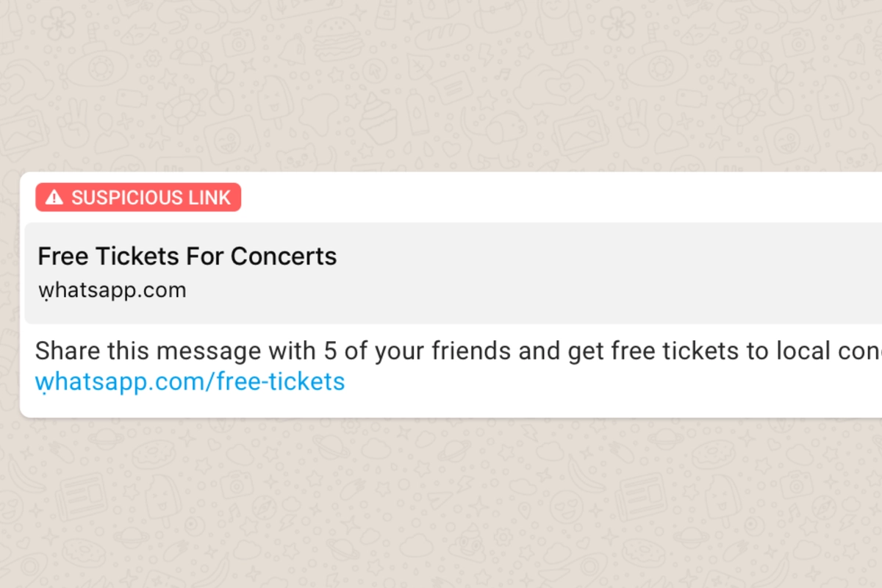This screenshot has width=882, height=588.
Task: Click the red SUSPICIOUS LINK badge
Action: tap(137, 197)
